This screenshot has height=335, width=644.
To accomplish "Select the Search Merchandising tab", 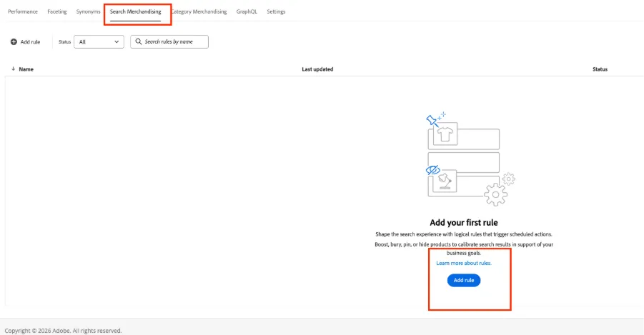I will (136, 11).
